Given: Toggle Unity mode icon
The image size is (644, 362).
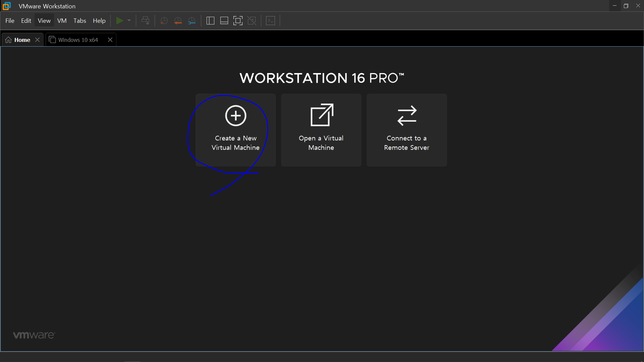Looking at the screenshot, I should click(x=252, y=21).
